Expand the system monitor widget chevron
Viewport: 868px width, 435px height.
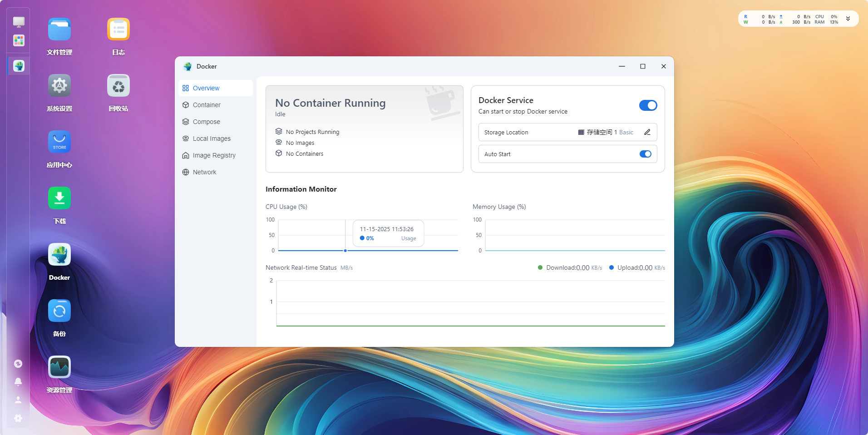point(848,19)
